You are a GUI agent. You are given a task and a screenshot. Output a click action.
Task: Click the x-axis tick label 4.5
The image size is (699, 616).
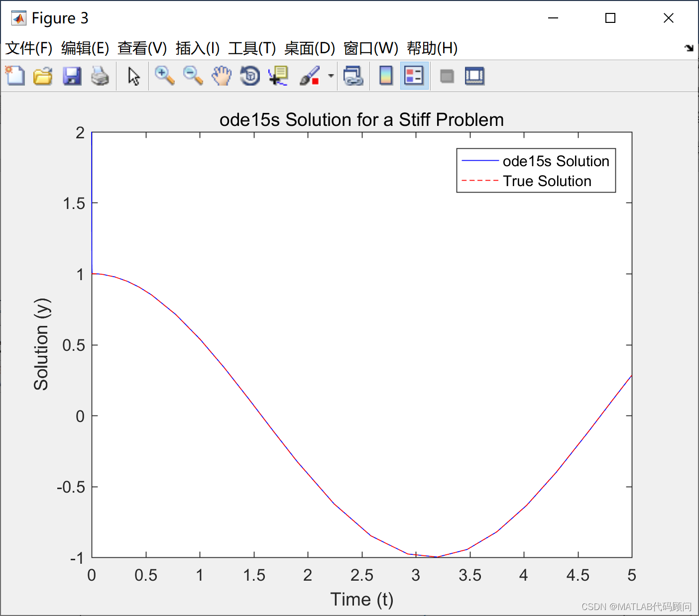578,576
